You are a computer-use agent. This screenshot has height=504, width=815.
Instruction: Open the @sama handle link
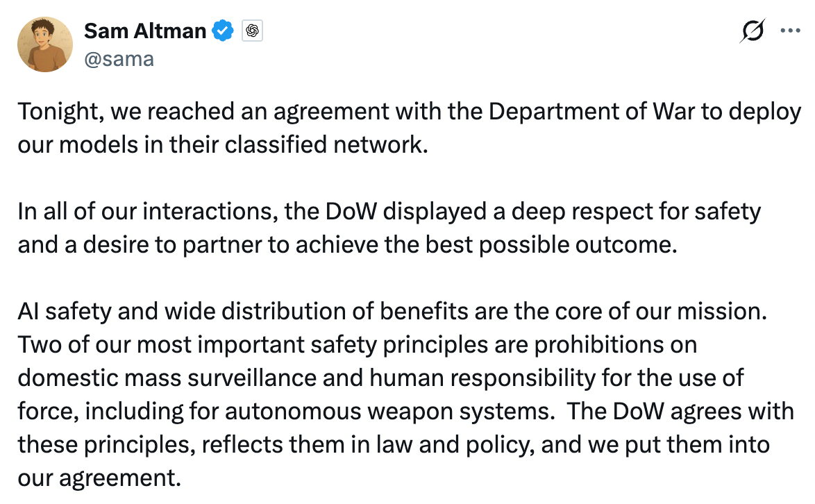[x=119, y=59]
